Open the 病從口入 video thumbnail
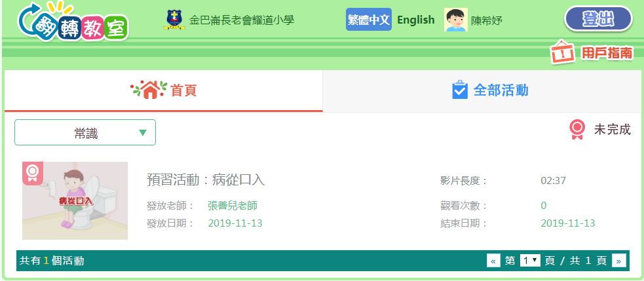 pyautogui.click(x=75, y=200)
